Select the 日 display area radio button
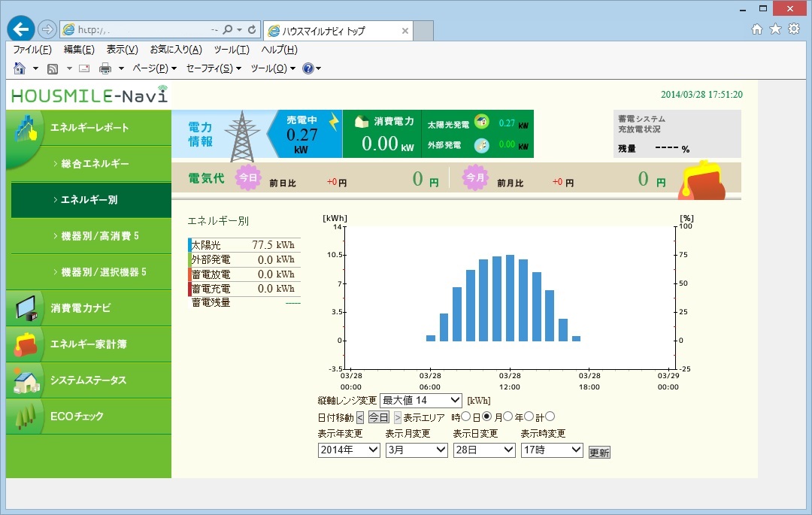Screen dimensions: 812x515 pyautogui.click(x=486, y=417)
